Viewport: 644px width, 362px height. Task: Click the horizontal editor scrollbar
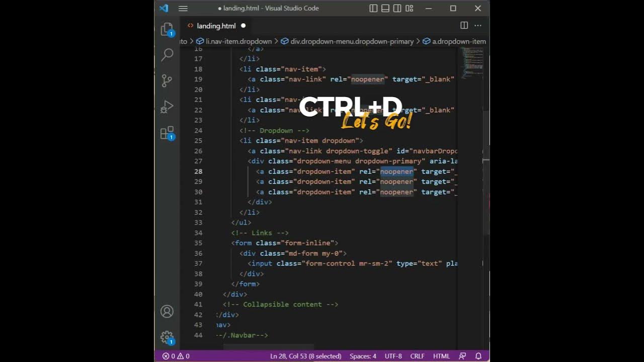pos(269,346)
